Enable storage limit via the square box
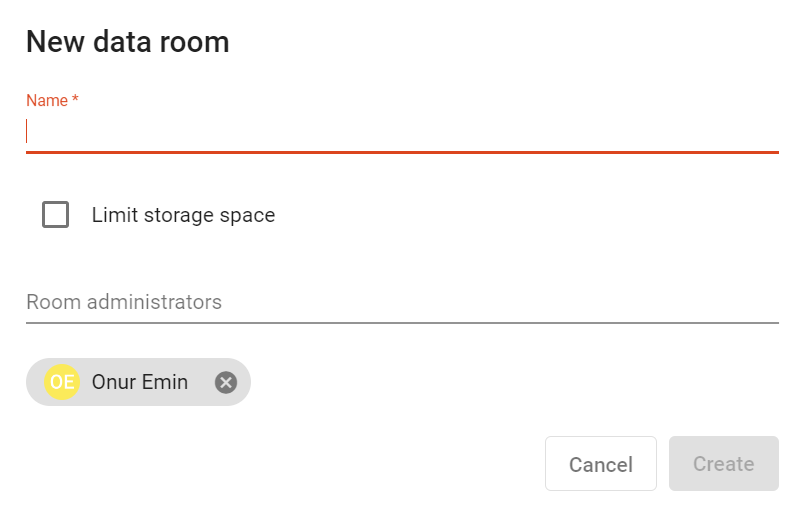Screen dimensions: 805x514 tap(55, 215)
